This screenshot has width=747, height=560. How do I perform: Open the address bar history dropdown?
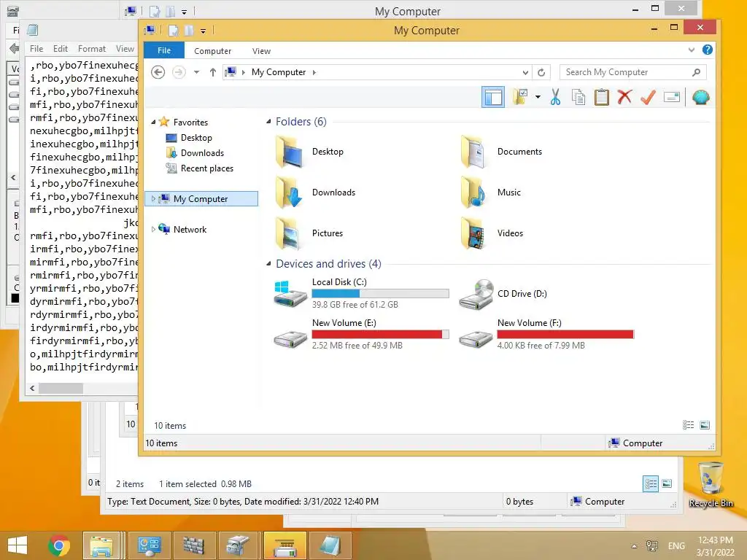tap(525, 72)
